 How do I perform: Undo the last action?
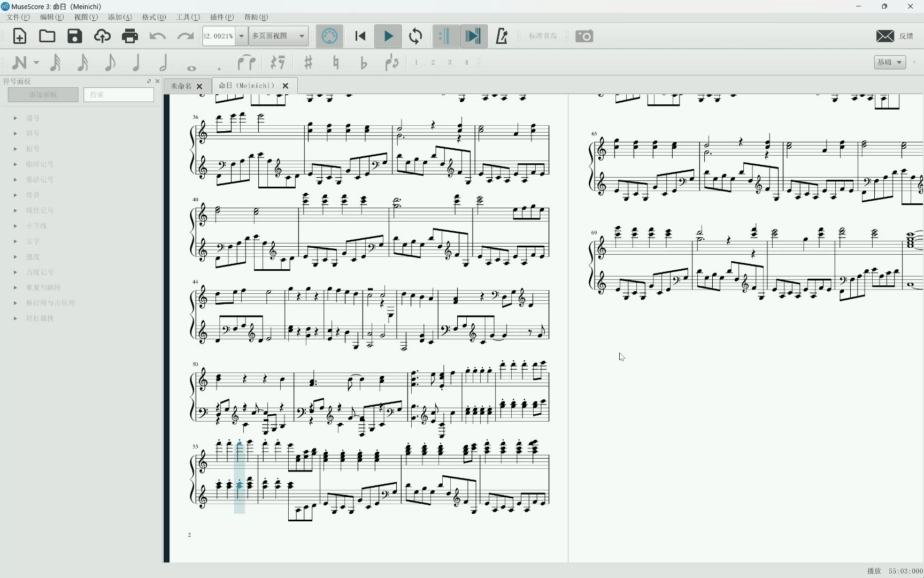[158, 36]
